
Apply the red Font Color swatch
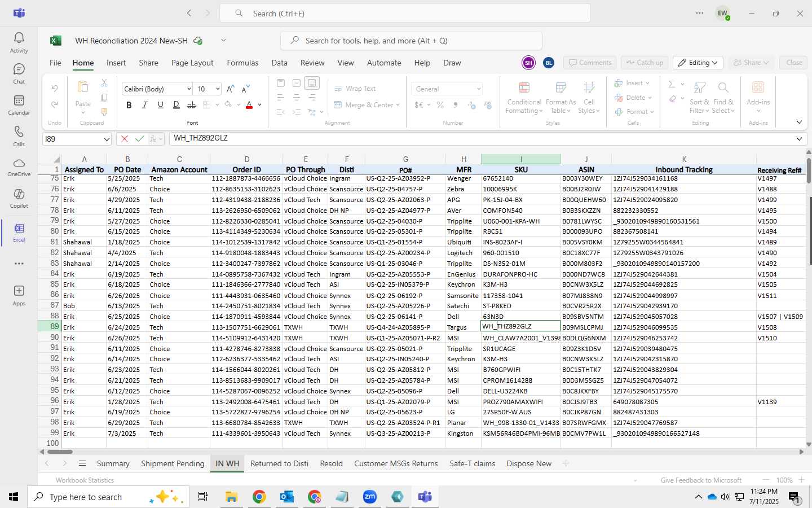[249, 105]
